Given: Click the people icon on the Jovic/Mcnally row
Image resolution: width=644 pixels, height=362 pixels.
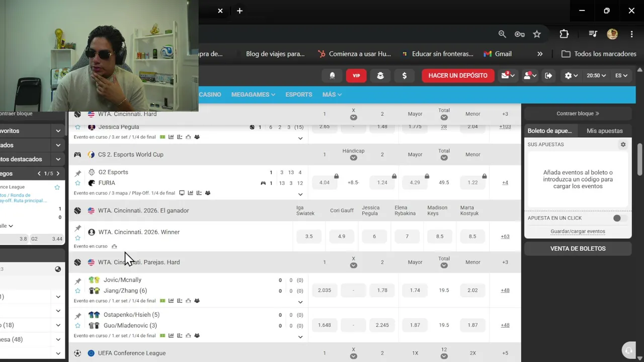Looking at the screenshot, I should (197, 301).
